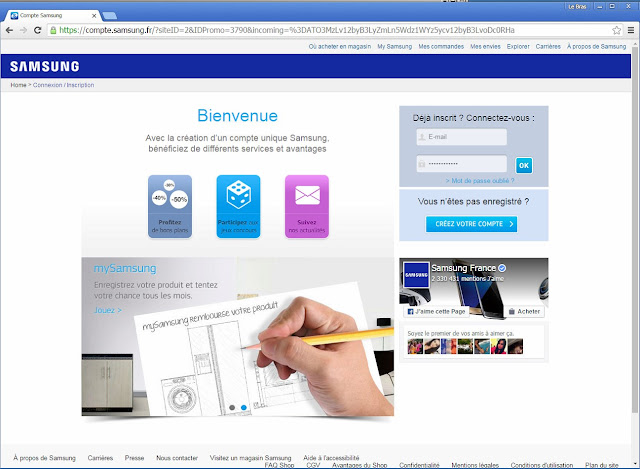Click the mySamsung rembourse banner image

tap(238, 337)
